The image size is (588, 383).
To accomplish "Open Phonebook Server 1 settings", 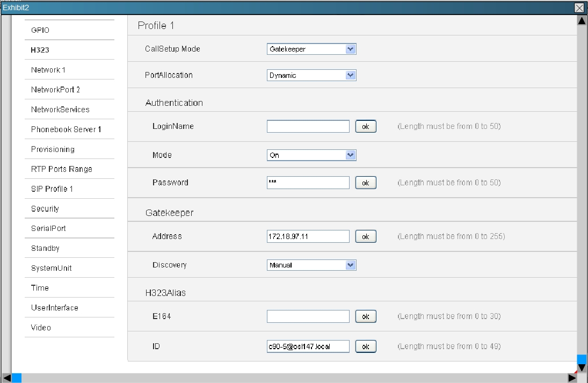I will click(66, 129).
